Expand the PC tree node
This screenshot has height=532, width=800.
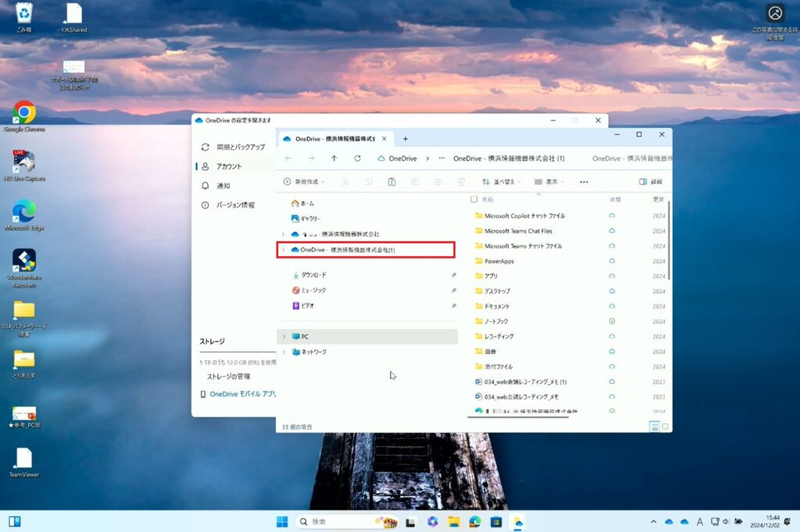tap(284, 337)
